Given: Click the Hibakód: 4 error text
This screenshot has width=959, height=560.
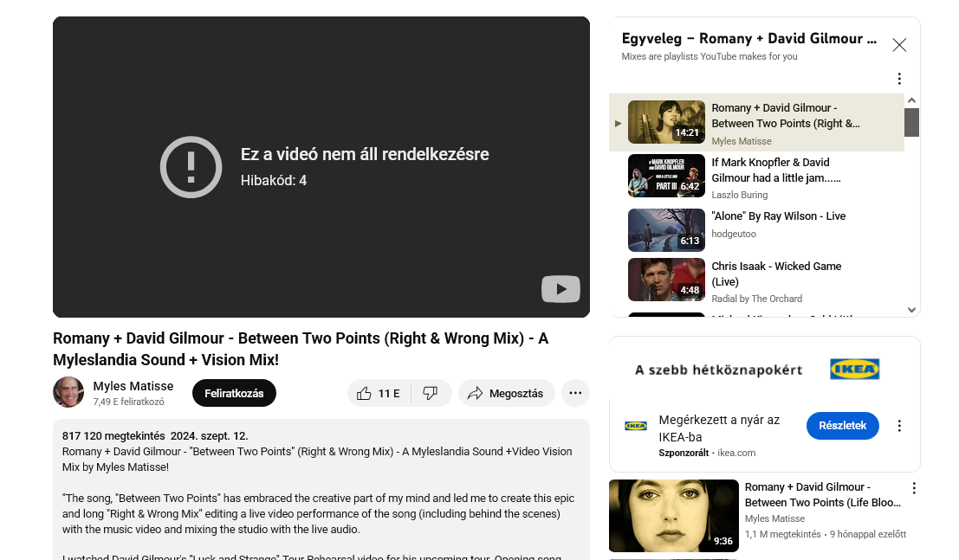Looking at the screenshot, I should 274,180.
